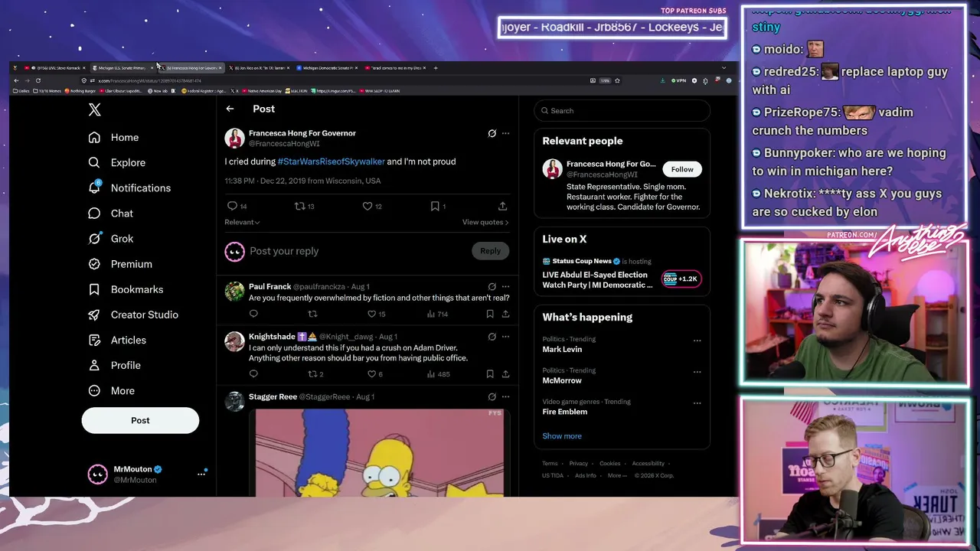
Task: Click Grok icon on Paul Franck's reply
Action: tap(492, 287)
